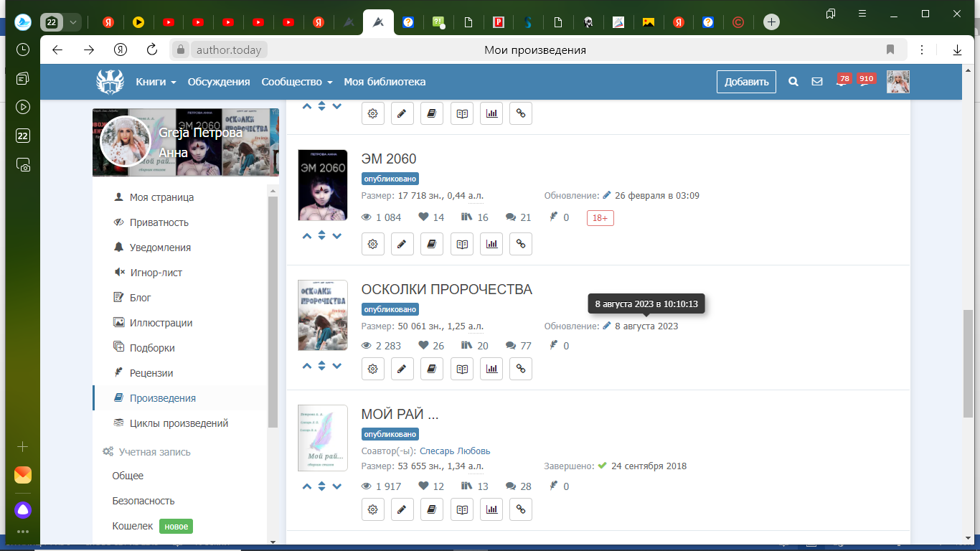980x551 pixels.
Task: Click the Добавить button
Action: point(747,82)
